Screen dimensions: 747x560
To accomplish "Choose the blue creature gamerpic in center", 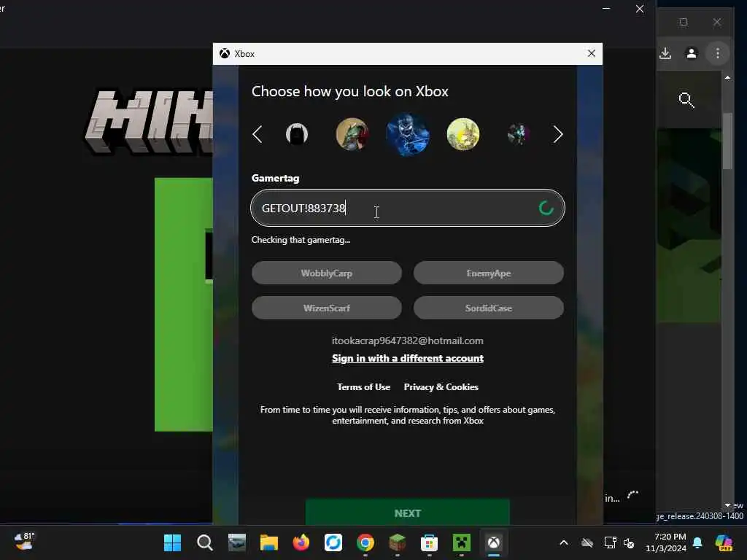I will [408, 134].
